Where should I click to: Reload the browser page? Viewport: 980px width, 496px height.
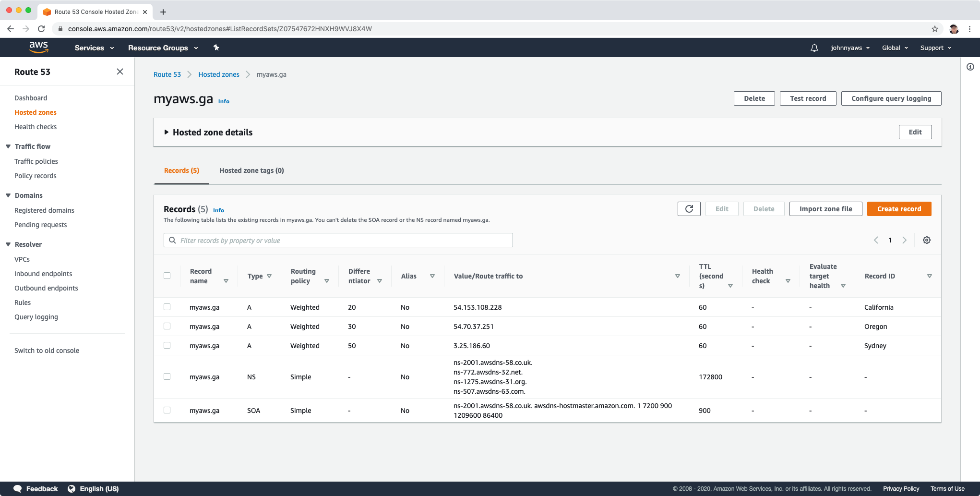pyautogui.click(x=41, y=29)
